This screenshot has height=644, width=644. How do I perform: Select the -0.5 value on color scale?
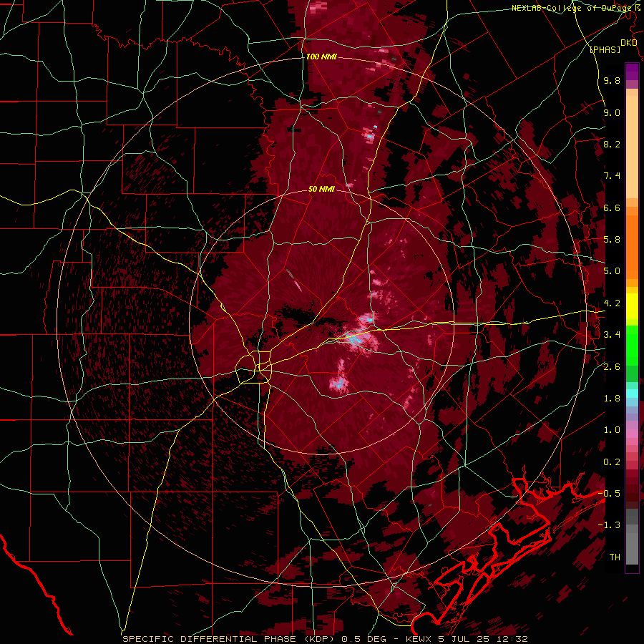(610, 494)
